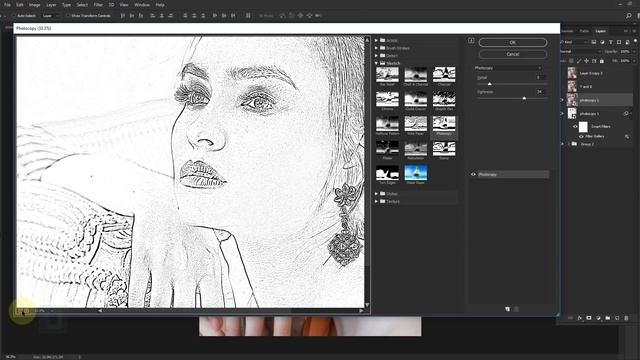Screen dimensions: 640x360
Task: Hide the Group 2 layer group
Action: [x=562, y=144]
